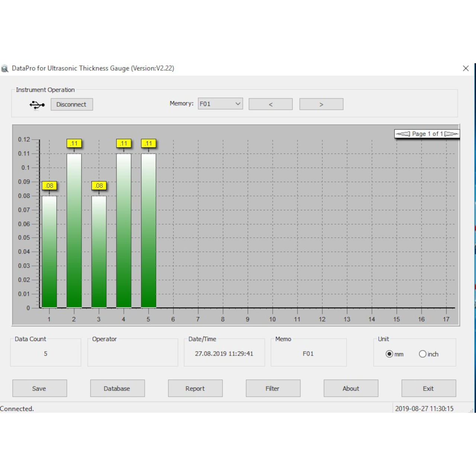Open the About dialog

click(351, 388)
